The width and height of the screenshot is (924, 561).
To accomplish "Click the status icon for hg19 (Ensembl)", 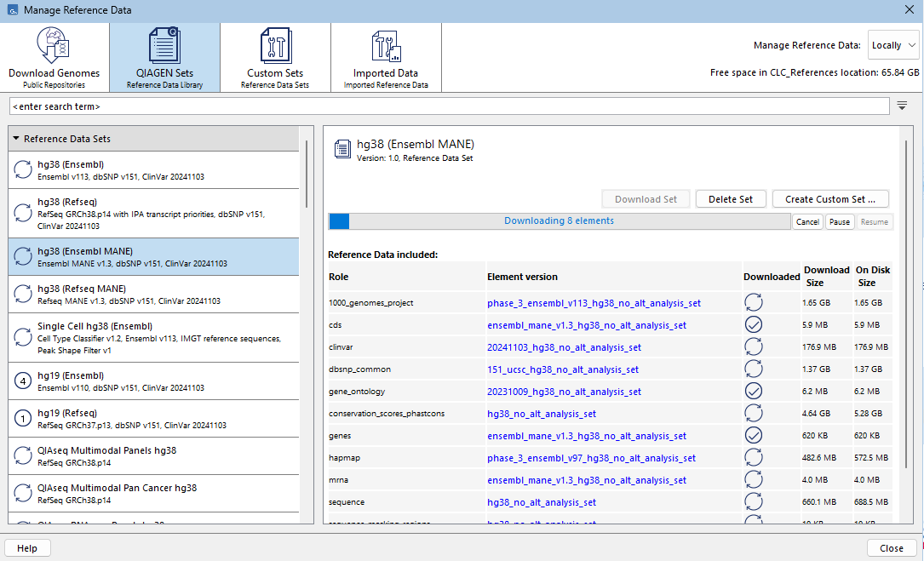I will click(x=23, y=381).
